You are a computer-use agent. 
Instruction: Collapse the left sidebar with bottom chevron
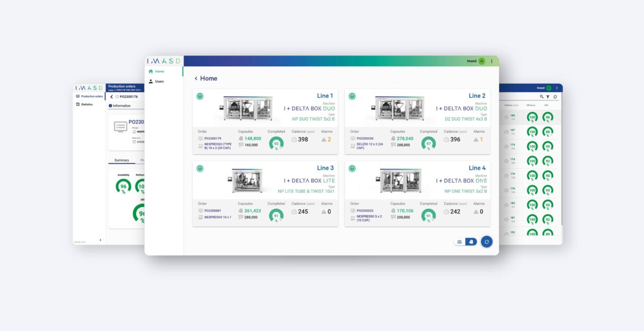(x=100, y=240)
